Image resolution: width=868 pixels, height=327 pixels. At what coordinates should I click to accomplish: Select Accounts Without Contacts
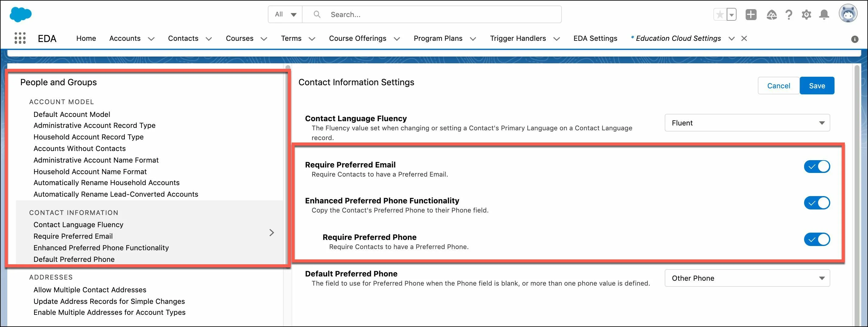79,148
